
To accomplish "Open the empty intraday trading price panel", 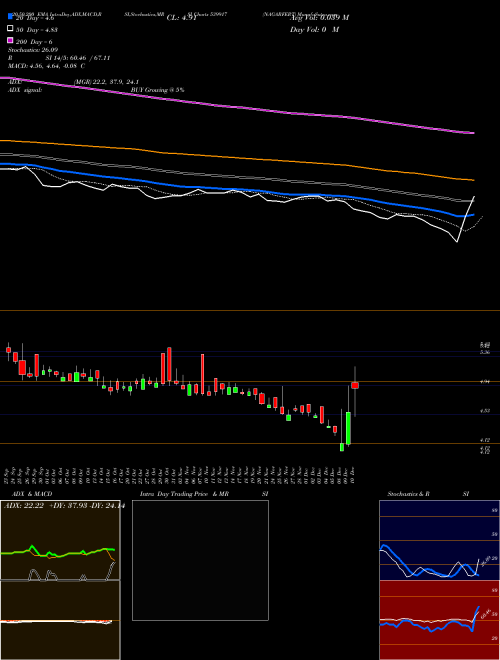I will pos(200,560).
